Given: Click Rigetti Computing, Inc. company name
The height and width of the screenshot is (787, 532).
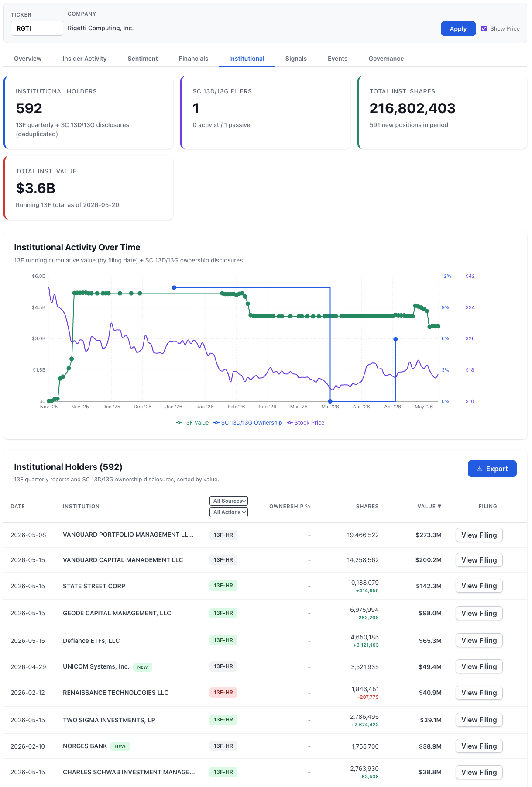Looking at the screenshot, I should (100, 28).
